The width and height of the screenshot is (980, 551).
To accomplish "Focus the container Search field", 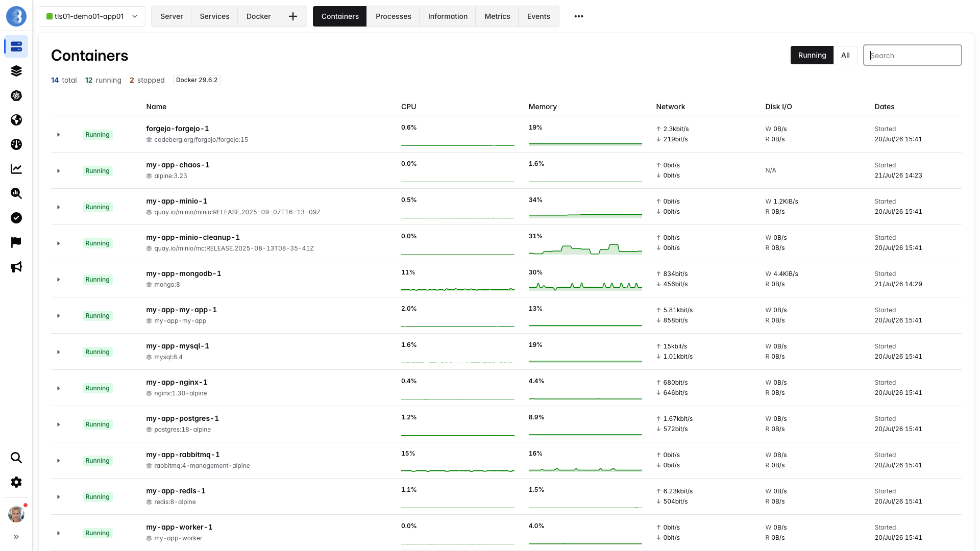I will click(912, 55).
